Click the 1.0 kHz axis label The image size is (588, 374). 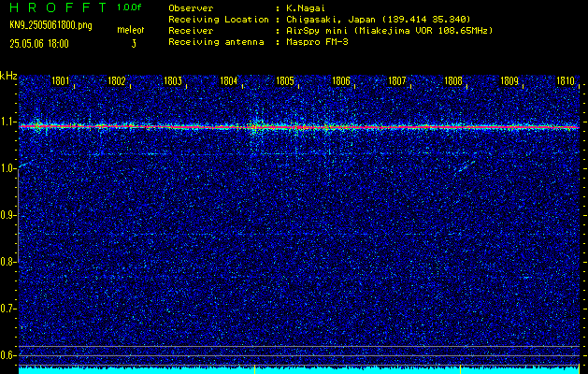pos(7,168)
